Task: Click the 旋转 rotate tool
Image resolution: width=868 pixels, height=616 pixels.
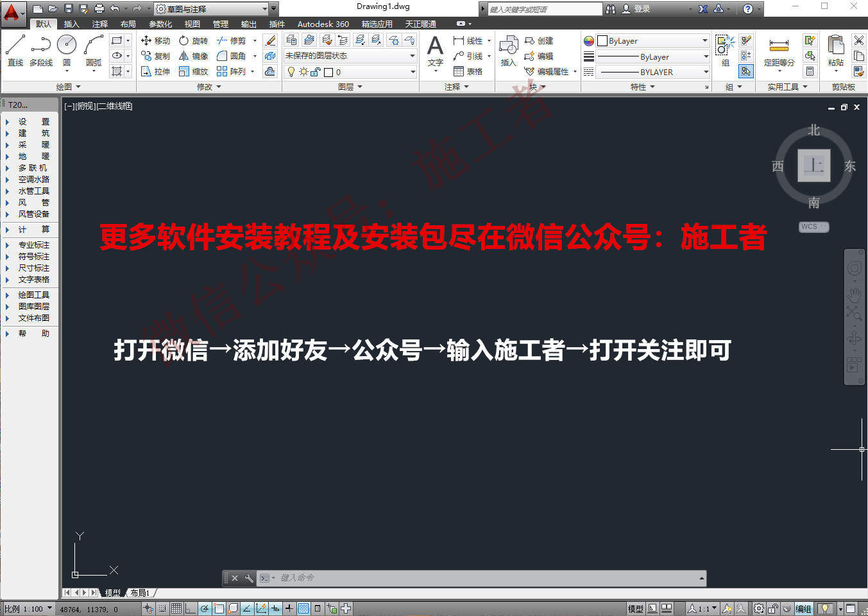Action: [193, 40]
